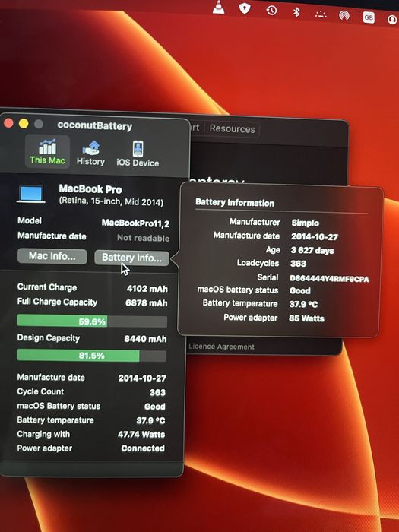The width and height of the screenshot is (399, 532).
Task: Open VLC cone icon in menu bar
Action: pyautogui.click(x=218, y=7)
